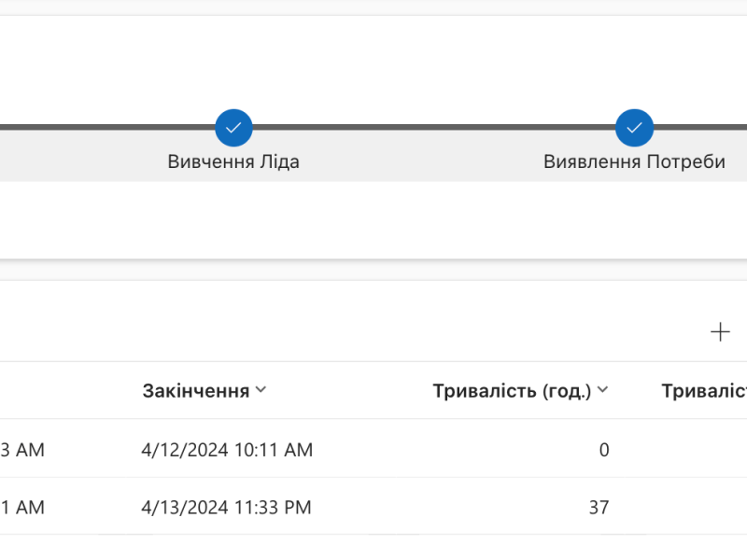Select the Виявлення Потреби process stage
The image size is (747, 560).
tap(633, 161)
